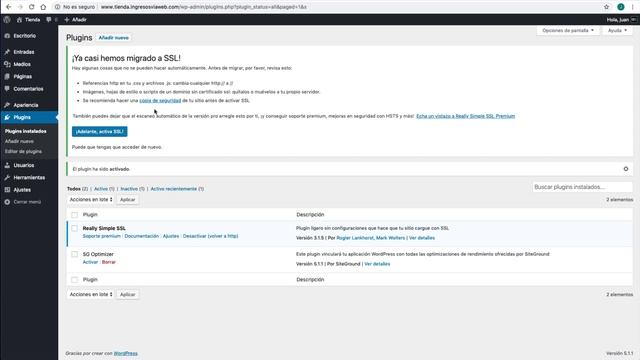Select Plugins in the sidebar
Viewport: 640px width, 360px height.
(29, 117)
